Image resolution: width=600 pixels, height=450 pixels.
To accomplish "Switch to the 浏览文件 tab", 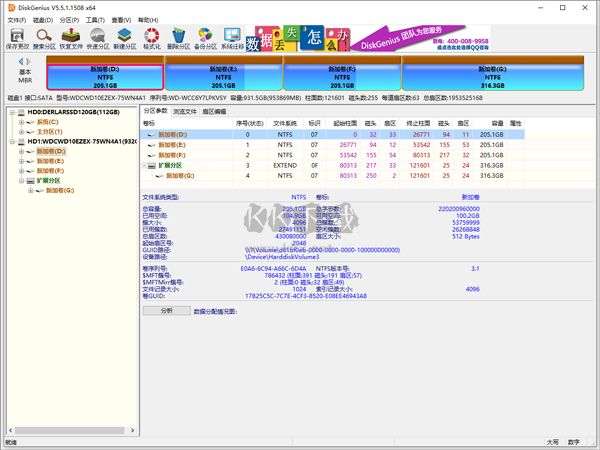I will click(186, 111).
